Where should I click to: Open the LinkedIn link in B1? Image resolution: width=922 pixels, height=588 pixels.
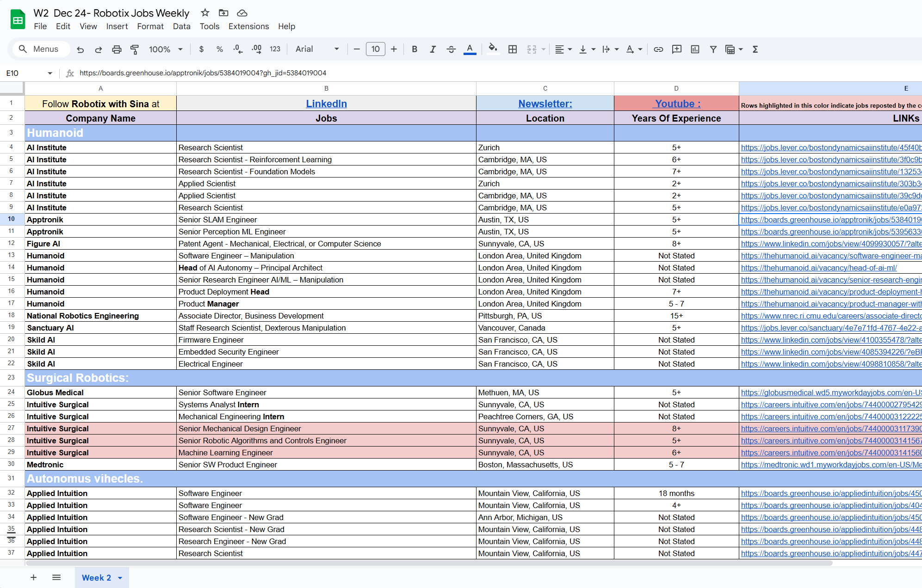[x=327, y=104]
